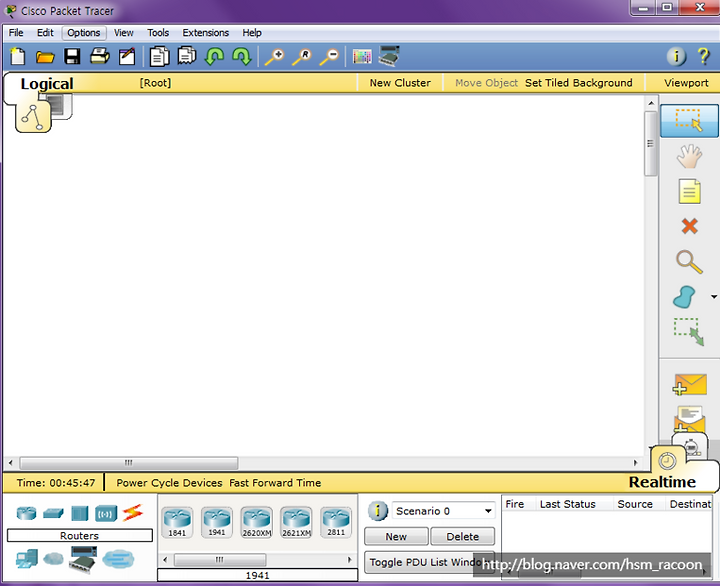Create a new file with New icon
This screenshot has width=720, height=586.
[17, 56]
